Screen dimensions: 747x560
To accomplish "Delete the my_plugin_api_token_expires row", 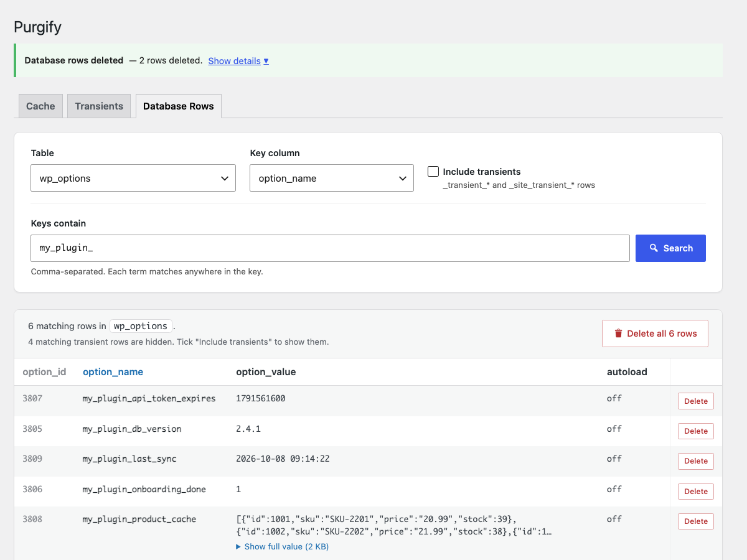I will [x=696, y=401].
